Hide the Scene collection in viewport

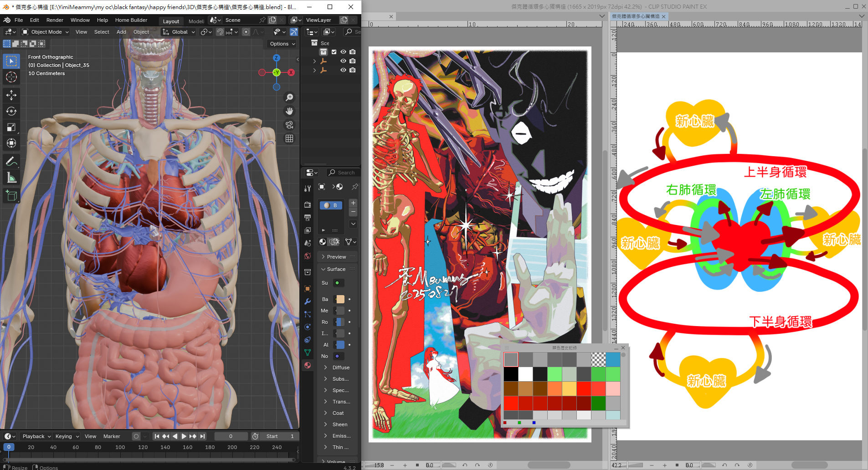point(343,52)
